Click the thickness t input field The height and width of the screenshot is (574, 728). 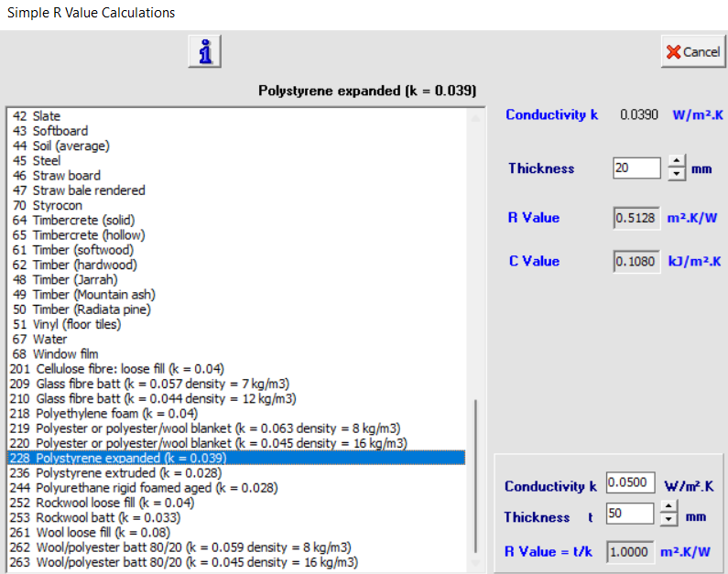(x=629, y=514)
